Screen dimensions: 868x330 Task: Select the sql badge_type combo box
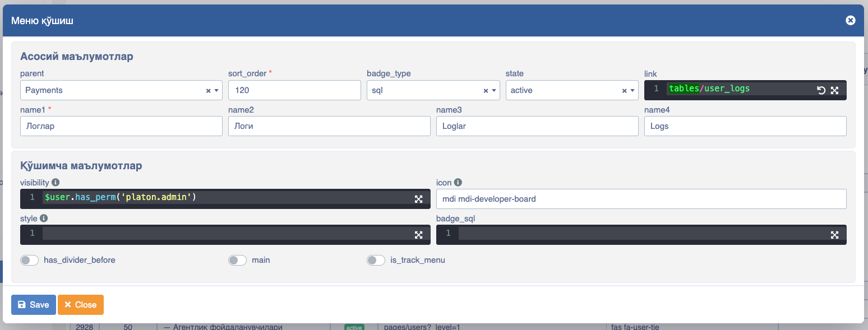click(433, 90)
